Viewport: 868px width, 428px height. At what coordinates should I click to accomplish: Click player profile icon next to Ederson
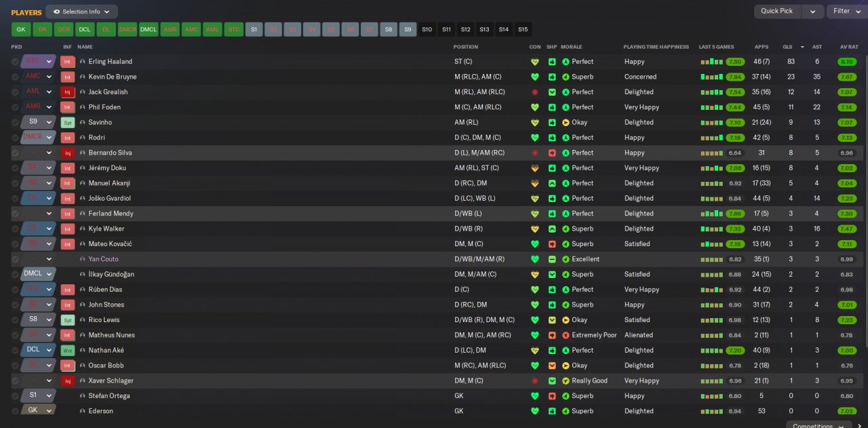pos(83,411)
